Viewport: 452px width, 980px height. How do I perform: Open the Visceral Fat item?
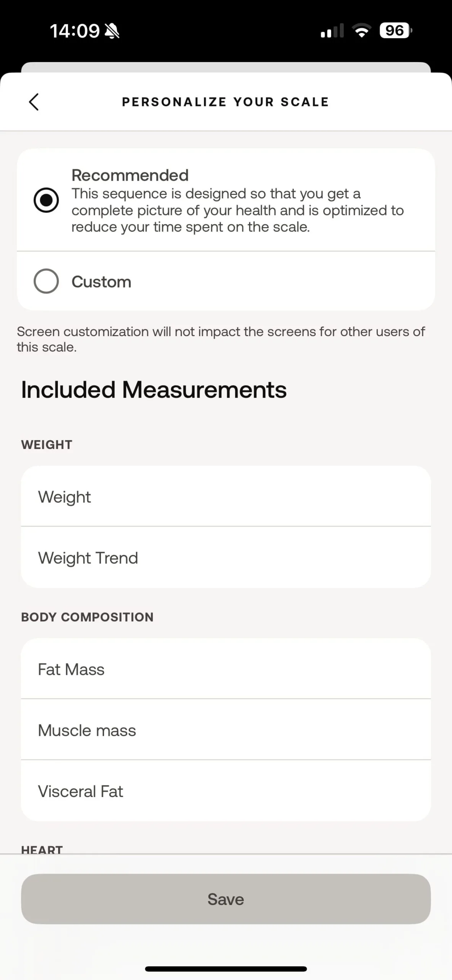coord(226,791)
